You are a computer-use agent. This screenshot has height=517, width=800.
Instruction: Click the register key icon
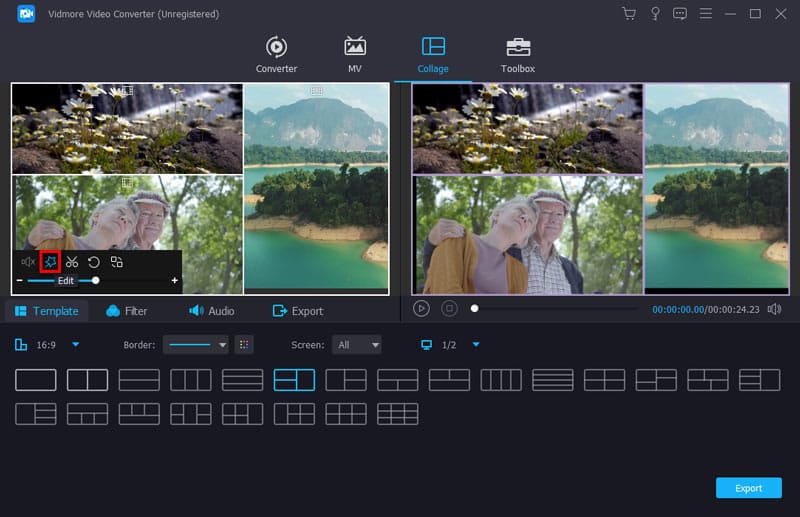tap(654, 14)
